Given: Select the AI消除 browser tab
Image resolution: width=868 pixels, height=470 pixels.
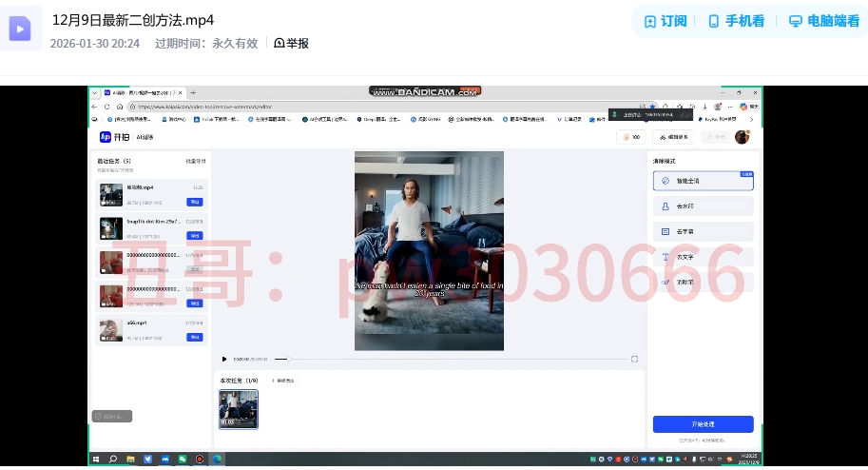Looking at the screenshot, I should (144, 92).
